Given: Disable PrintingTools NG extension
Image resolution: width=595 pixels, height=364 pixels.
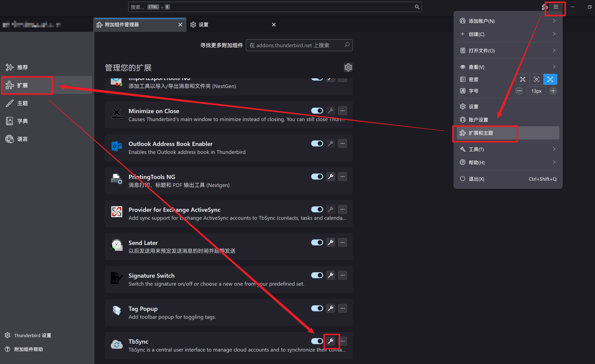Looking at the screenshot, I should 317,177.
